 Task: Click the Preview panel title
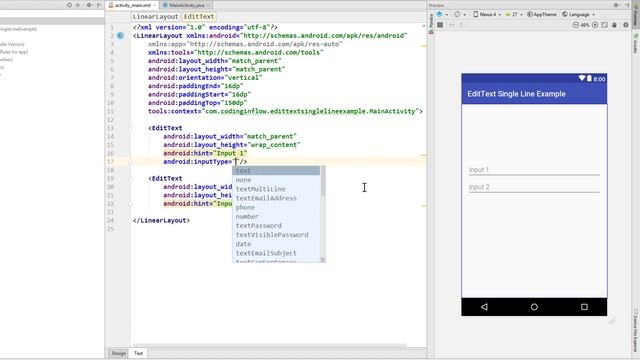tap(437, 5)
